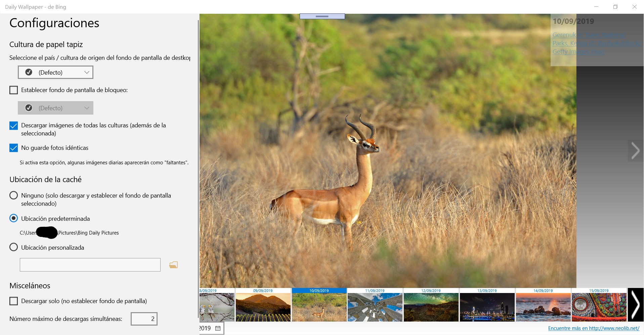Open the neolib.net link
644x335 pixels.
594,328
